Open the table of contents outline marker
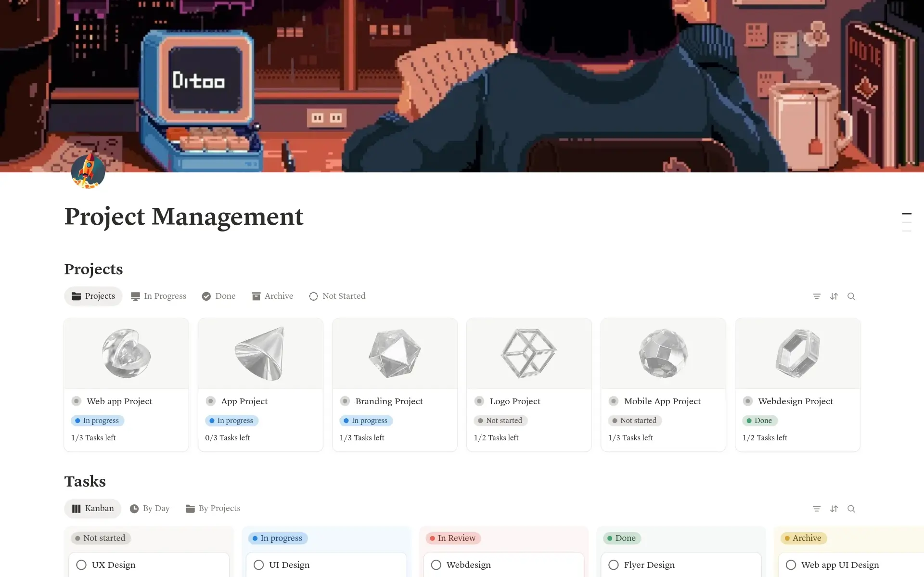Image resolution: width=924 pixels, height=577 pixels. (907, 222)
